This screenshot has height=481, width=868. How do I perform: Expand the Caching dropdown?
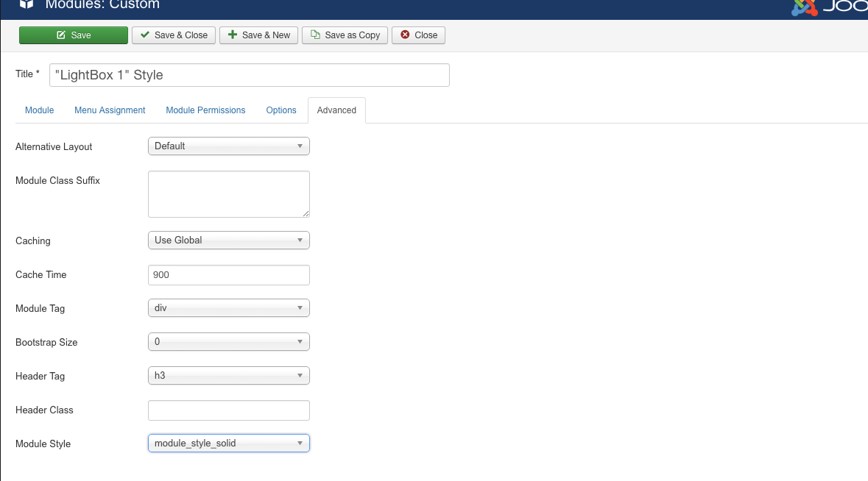pos(228,240)
